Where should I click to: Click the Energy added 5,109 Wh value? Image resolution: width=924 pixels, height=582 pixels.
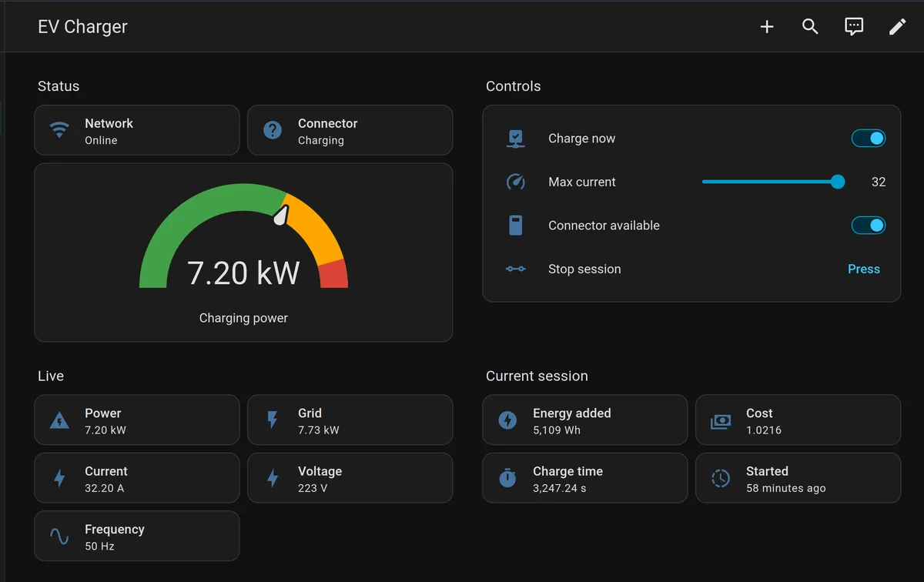pyautogui.click(x=557, y=430)
